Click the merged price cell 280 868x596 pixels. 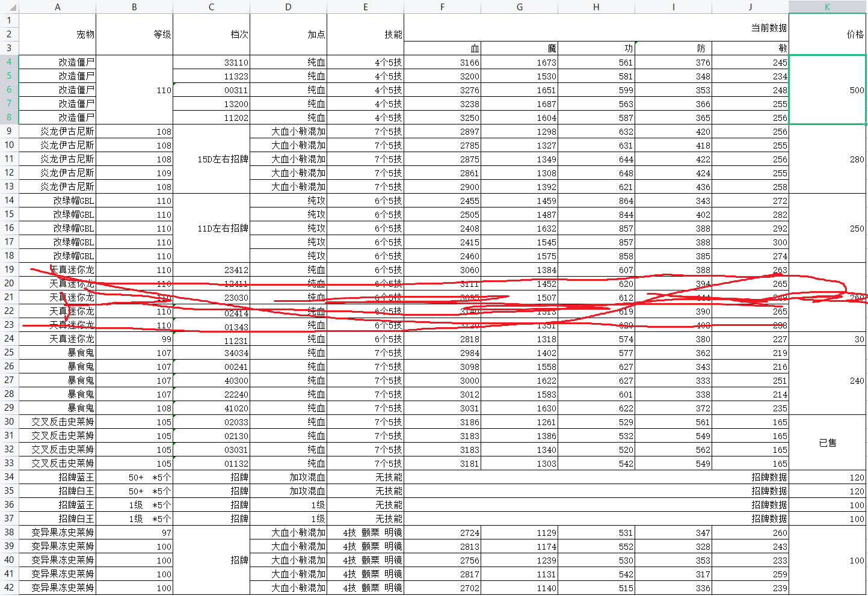click(x=827, y=159)
